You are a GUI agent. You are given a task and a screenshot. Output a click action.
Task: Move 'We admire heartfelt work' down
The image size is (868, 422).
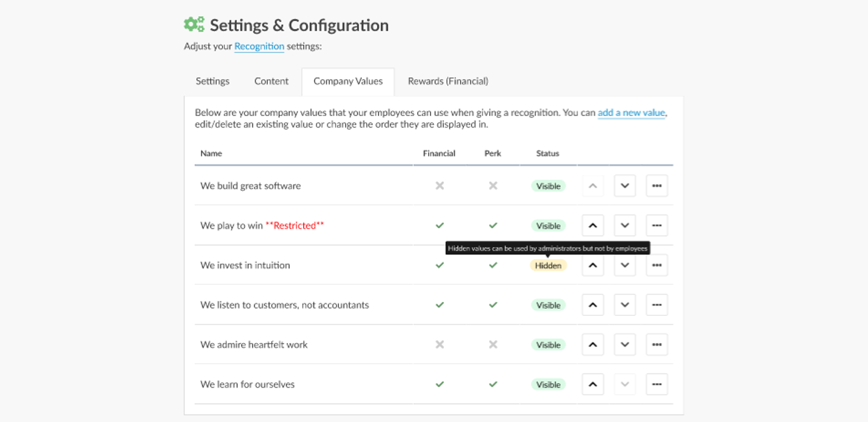pyautogui.click(x=625, y=345)
